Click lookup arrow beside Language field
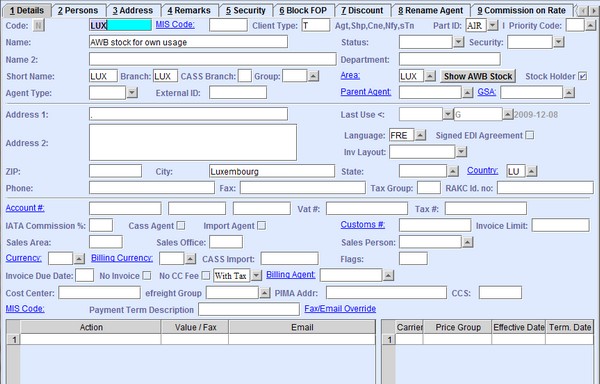This screenshot has width=600, height=384. pos(420,135)
